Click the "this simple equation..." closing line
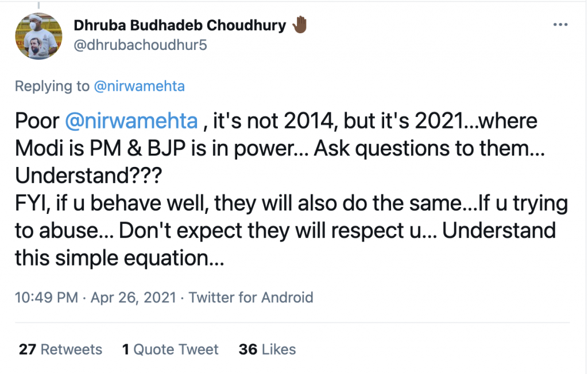 pyautogui.click(x=119, y=258)
